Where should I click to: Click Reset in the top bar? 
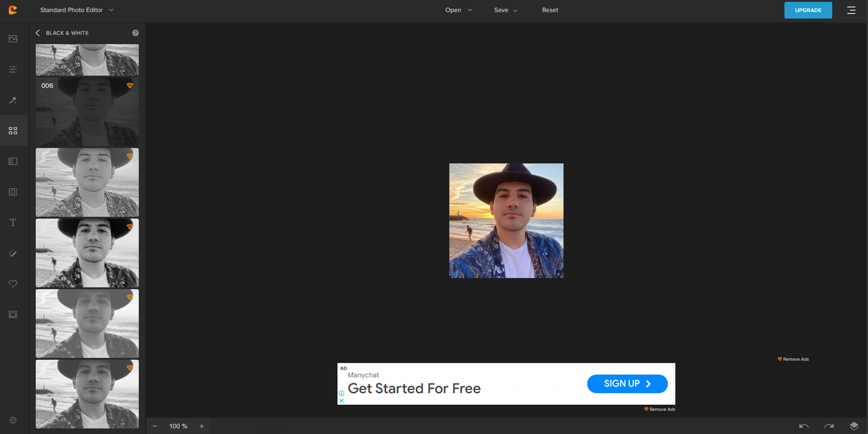(x=550, y=10)
